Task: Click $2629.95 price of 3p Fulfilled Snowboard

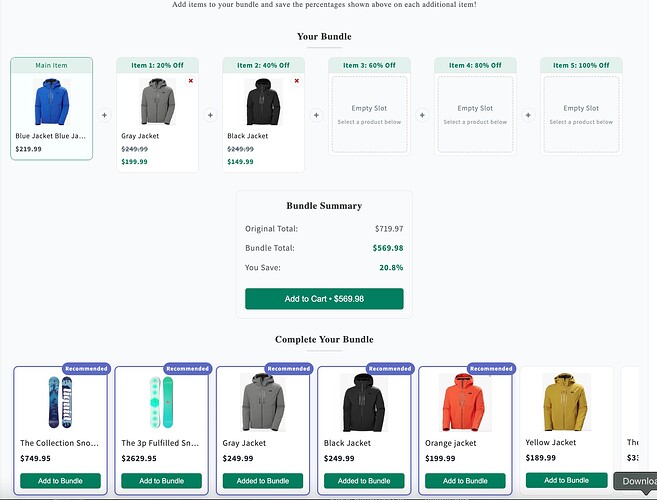Action: tap(139, 459)
